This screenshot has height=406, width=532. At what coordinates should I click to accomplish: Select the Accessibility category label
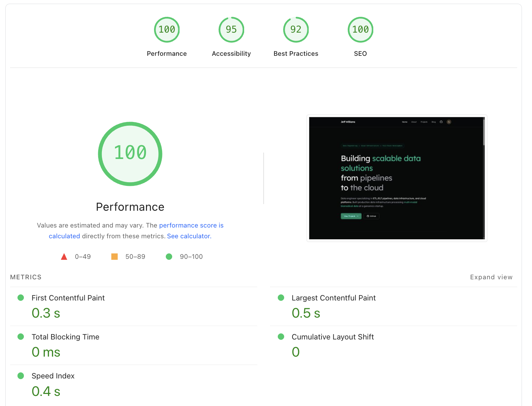[231, 54]
